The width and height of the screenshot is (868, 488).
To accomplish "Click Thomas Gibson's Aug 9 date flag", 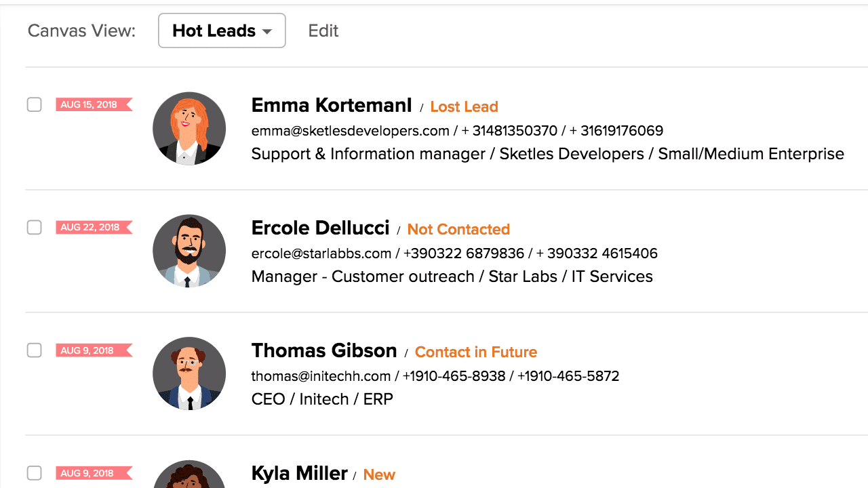I will (x=93, y=350).
